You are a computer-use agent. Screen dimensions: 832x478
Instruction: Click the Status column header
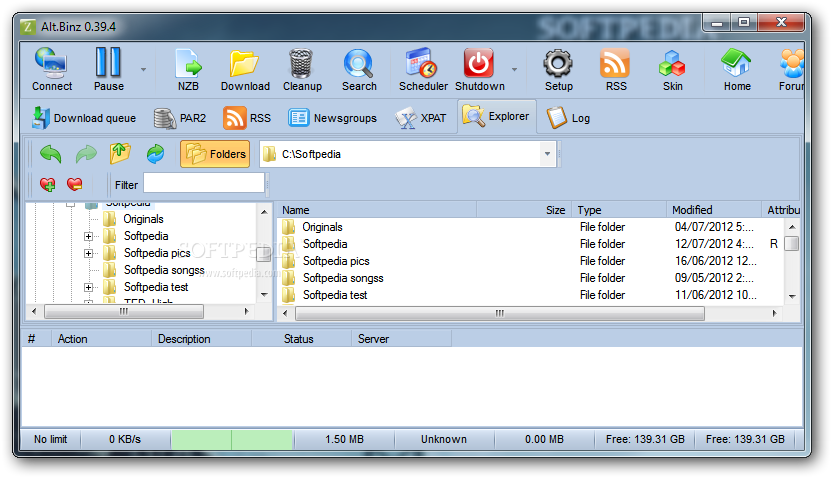(301, 338)
